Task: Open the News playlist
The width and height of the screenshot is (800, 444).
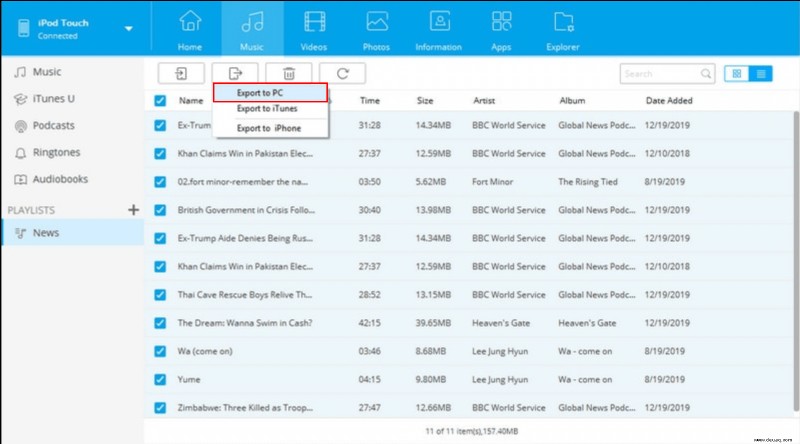Action: 72,233
